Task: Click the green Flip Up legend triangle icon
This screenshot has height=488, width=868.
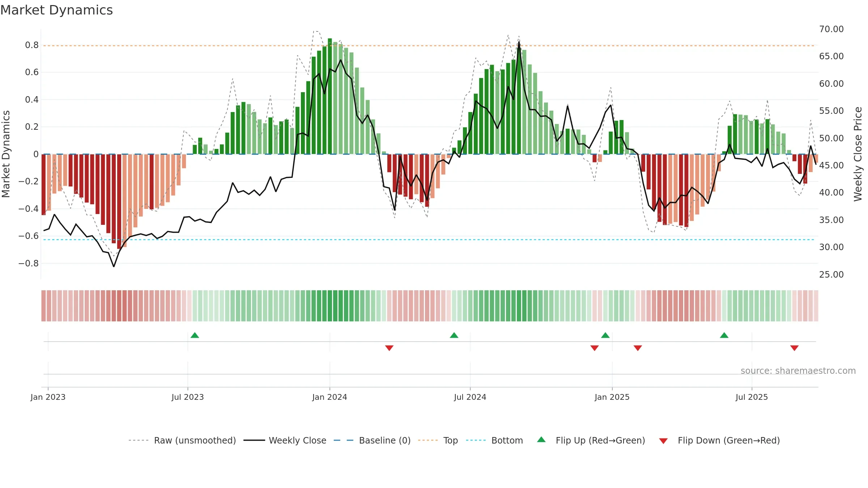Action: pyautogui.click(x=541, y=440)
